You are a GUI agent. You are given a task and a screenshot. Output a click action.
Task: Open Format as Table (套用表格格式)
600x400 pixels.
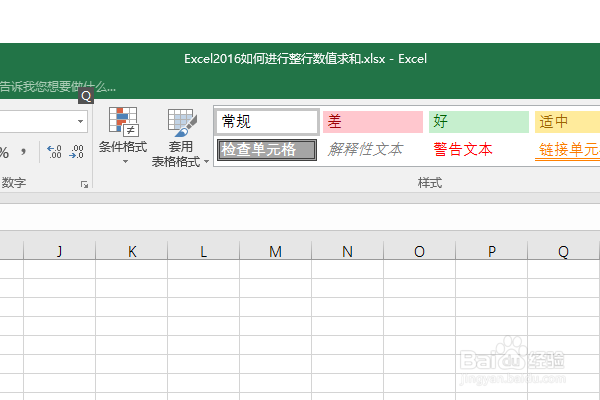coord(180,137)
